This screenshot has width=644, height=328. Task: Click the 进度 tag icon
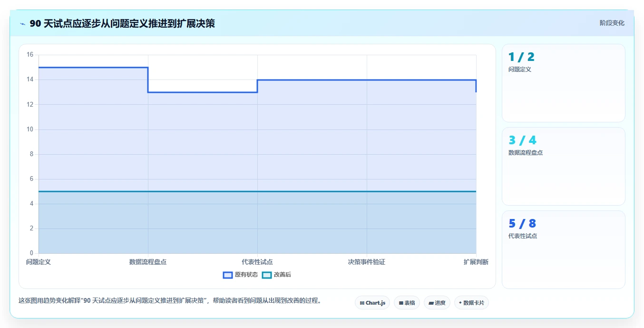431,303
